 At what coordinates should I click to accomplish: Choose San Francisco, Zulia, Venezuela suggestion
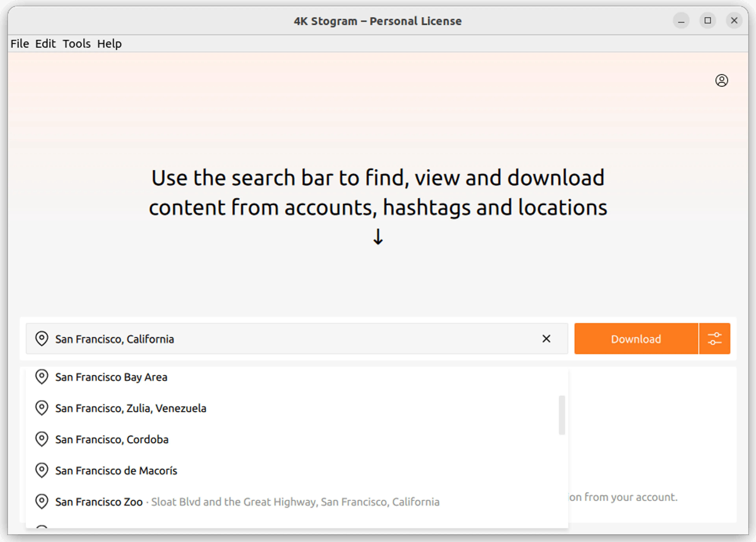pos(131,408)
